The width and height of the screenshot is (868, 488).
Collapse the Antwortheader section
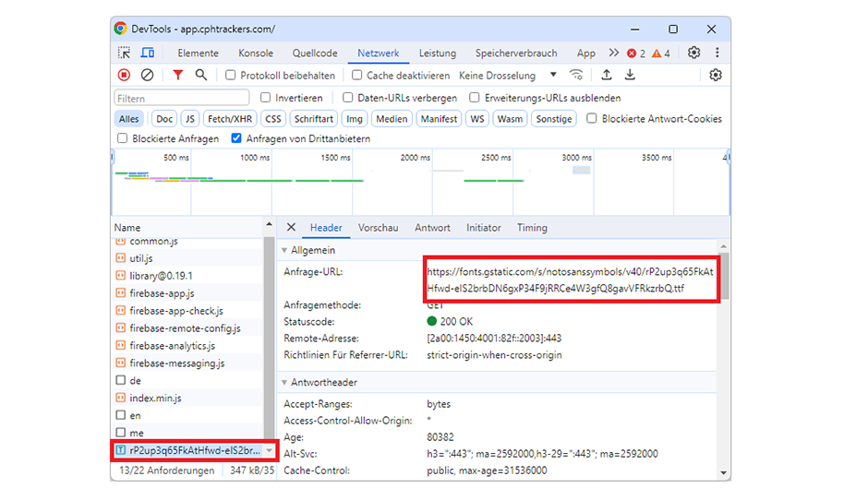[x=284, y=382]
